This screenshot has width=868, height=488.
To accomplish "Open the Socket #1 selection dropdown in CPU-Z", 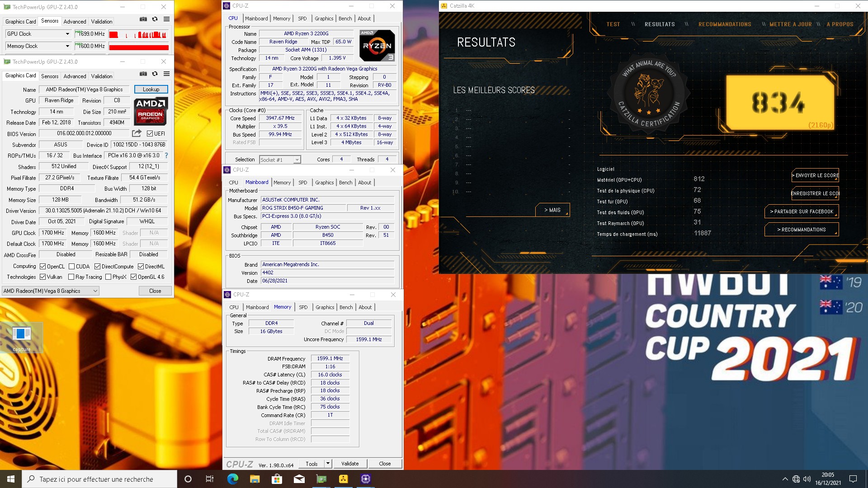I will 280,160.
